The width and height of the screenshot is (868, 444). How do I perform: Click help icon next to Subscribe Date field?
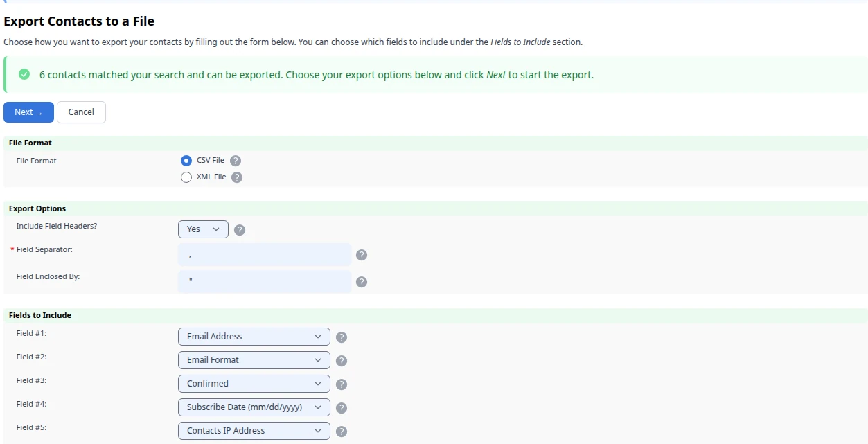[342, 408]
